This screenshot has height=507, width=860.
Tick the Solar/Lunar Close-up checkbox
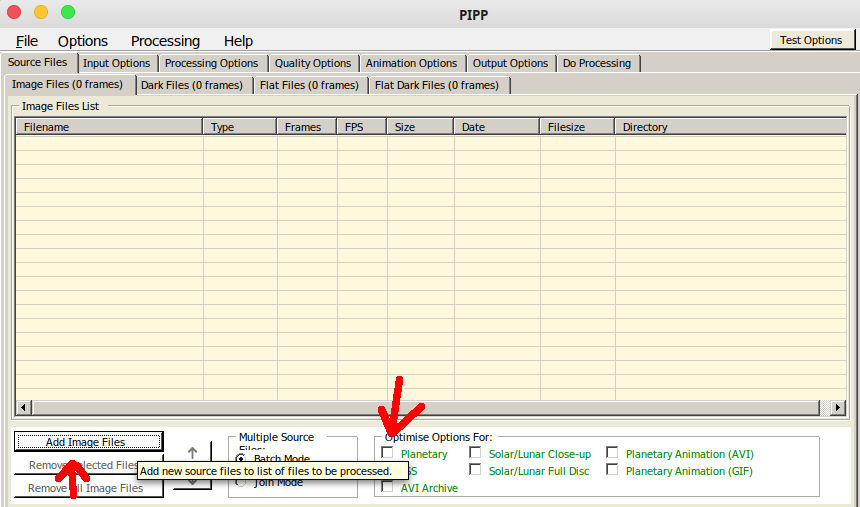[476, 453]
